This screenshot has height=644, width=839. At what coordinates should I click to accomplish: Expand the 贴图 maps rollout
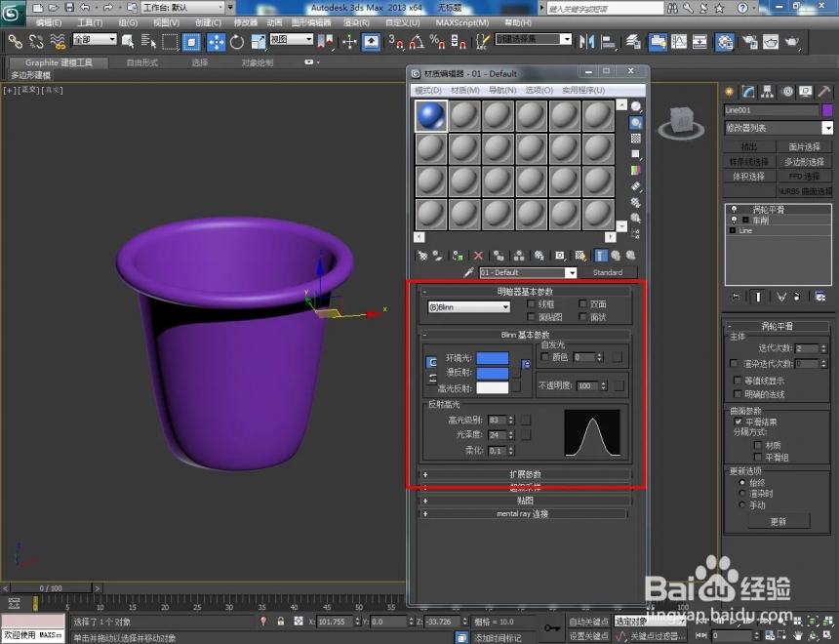click(x=526, y=501)
